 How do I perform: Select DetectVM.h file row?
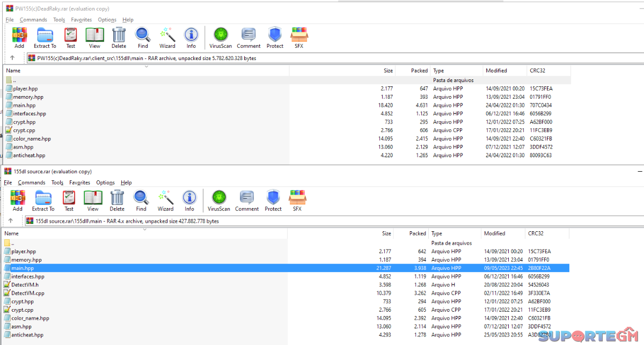coord(286,284)
